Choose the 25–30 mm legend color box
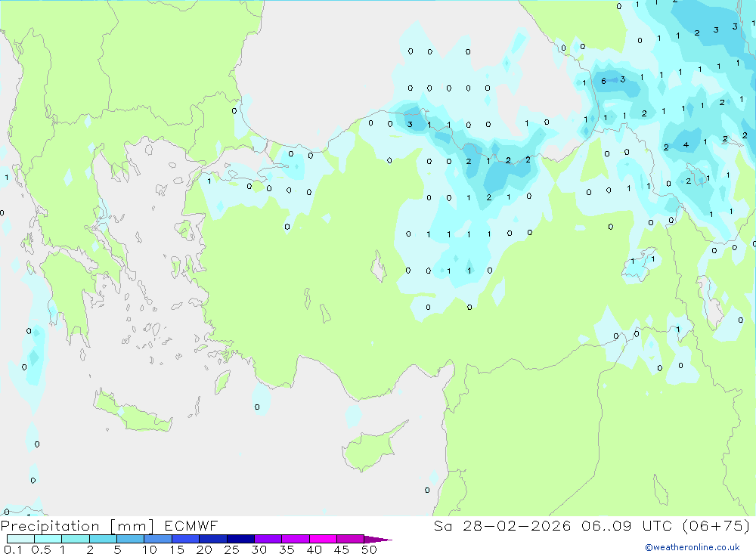Image resolution: width=756 pixels, height=554 pixels. [x=240, y=539]
